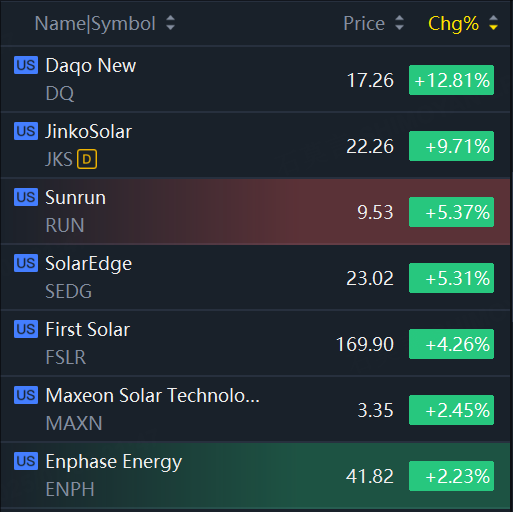Viewport: 513px width, 512px height.
Task: Open the Daqo New stock row
Action: (256, 79)
